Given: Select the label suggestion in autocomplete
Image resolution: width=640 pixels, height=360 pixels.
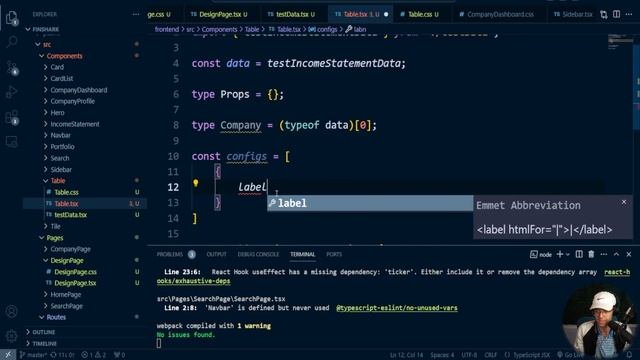Looking at the screenshot, I should (370, 203).
